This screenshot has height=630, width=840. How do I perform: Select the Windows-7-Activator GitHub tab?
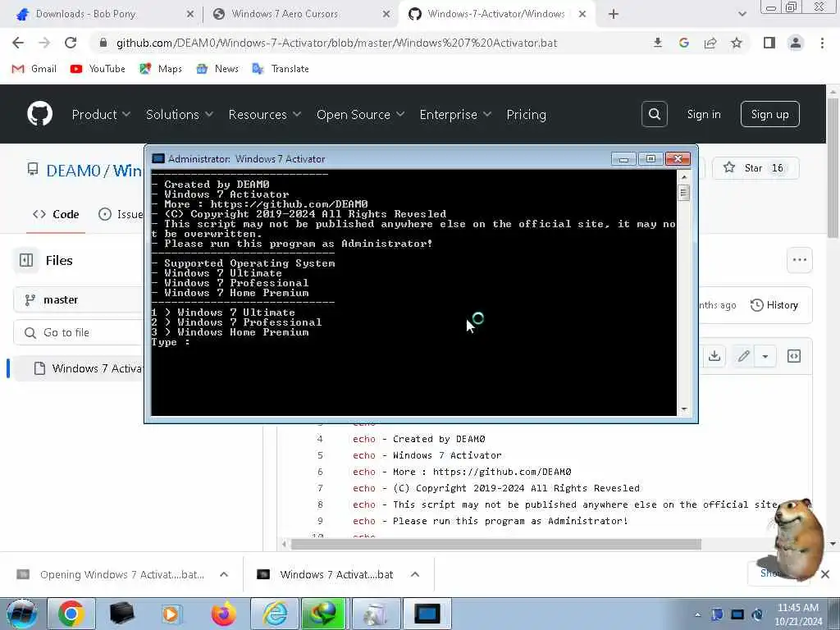pyautogui.click(x=496, y=14)
